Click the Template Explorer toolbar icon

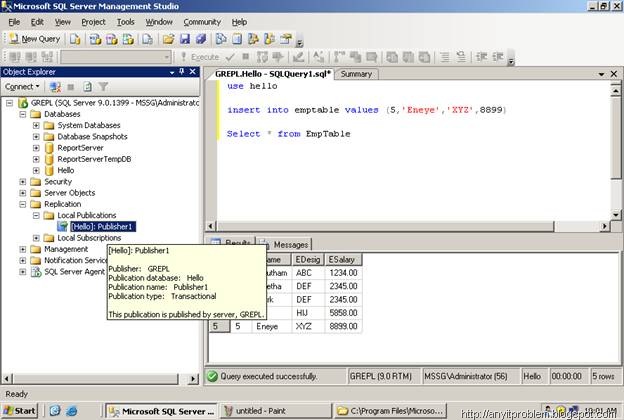[x=269, y=39]
